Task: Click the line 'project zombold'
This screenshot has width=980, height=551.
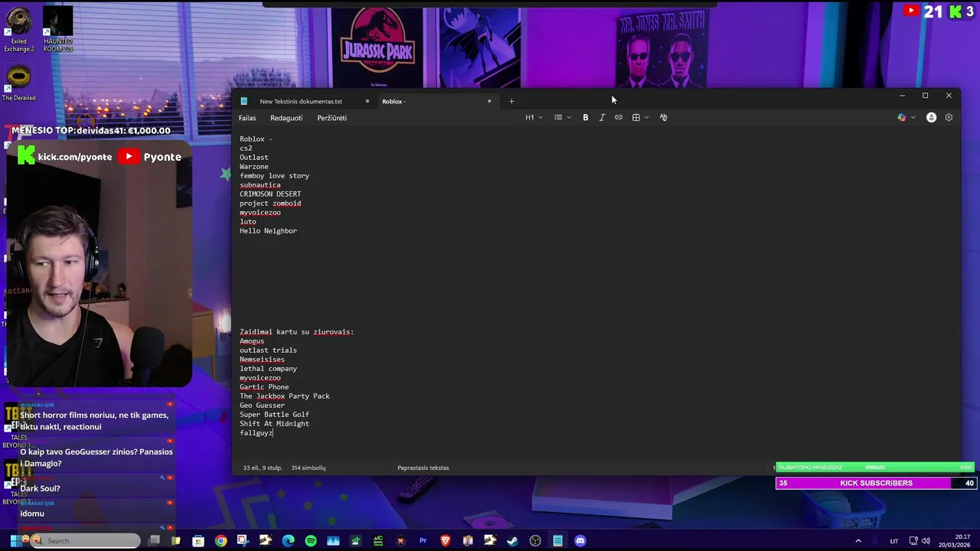Action: tap(270, 204)
